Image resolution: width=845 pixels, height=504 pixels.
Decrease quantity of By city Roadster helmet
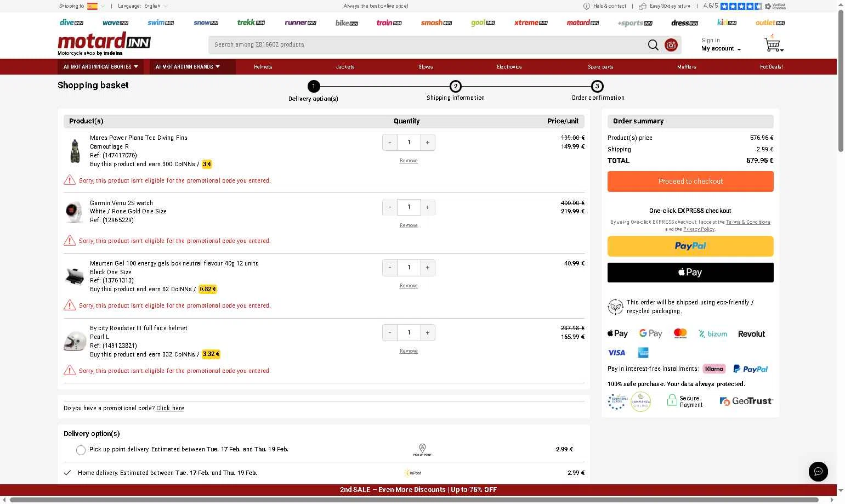pos(390,333)
